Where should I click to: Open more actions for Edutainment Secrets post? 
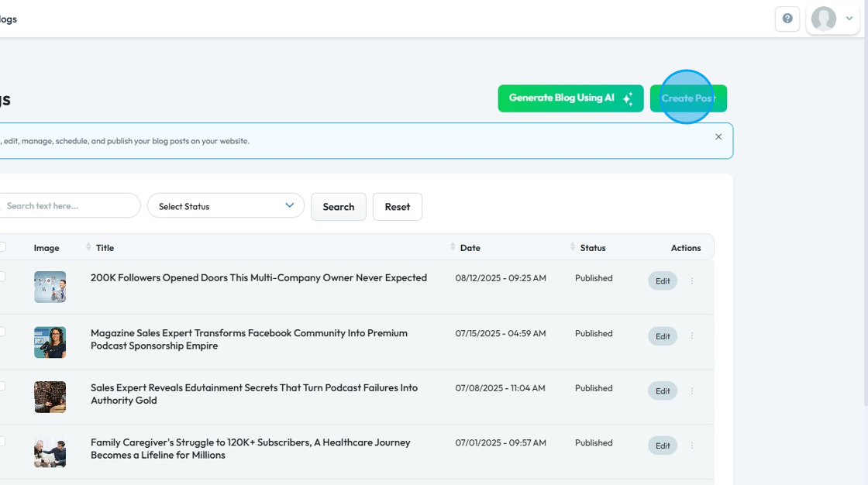point(692,391)
